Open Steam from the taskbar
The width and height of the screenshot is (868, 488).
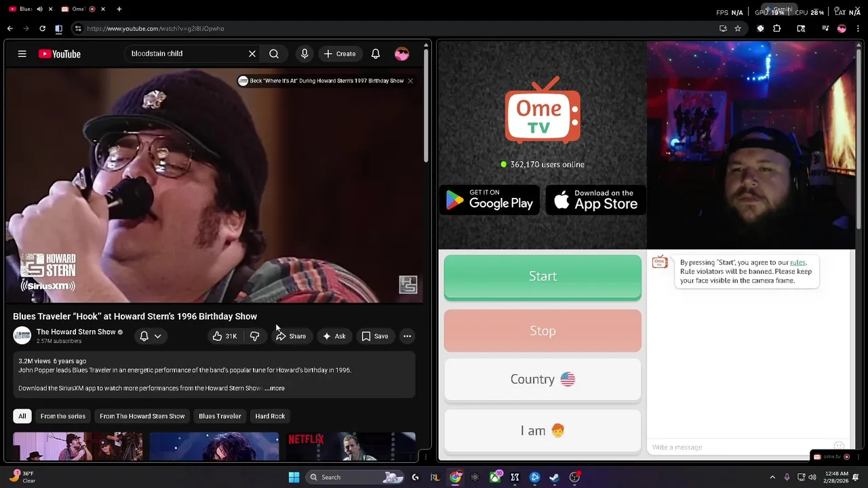(x=554, y=477)
